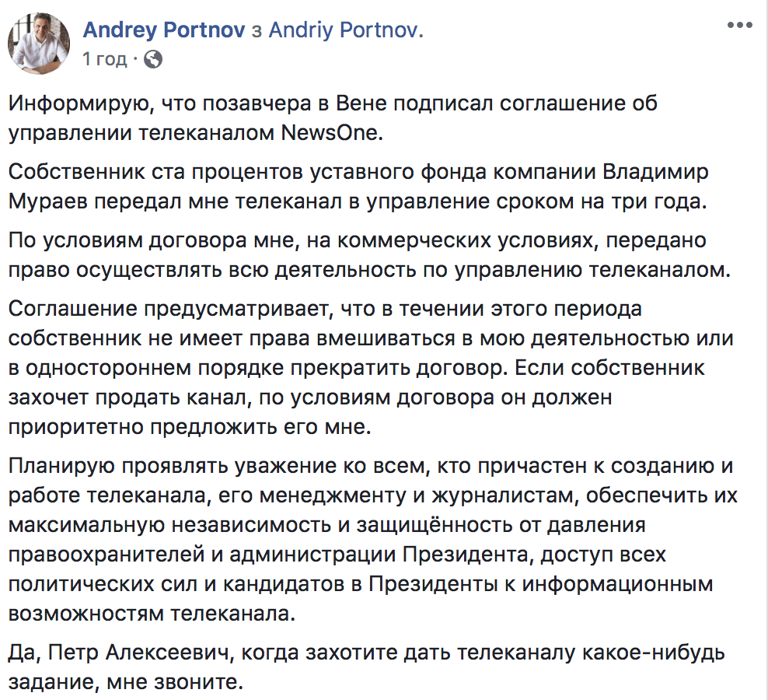Image resolution: width=768 pixels, height=700 pixels.
Task: Open the tagged Andriy Portnov profile link
Action: (344, 30)
